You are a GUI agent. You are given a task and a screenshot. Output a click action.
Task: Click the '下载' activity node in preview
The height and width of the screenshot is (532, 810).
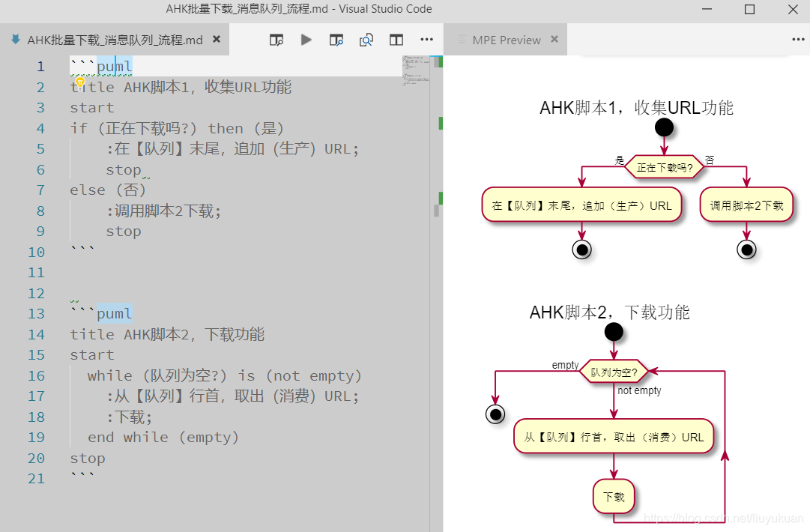point(614,497)
